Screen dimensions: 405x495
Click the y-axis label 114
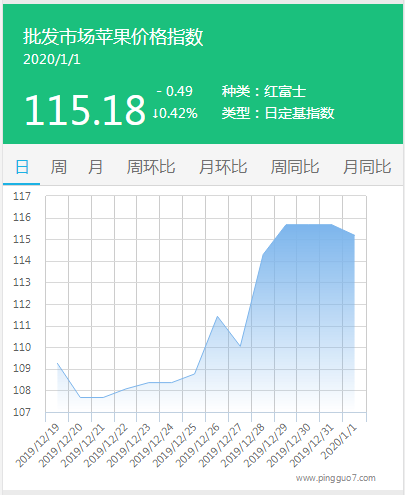click(x=22, y=260)
